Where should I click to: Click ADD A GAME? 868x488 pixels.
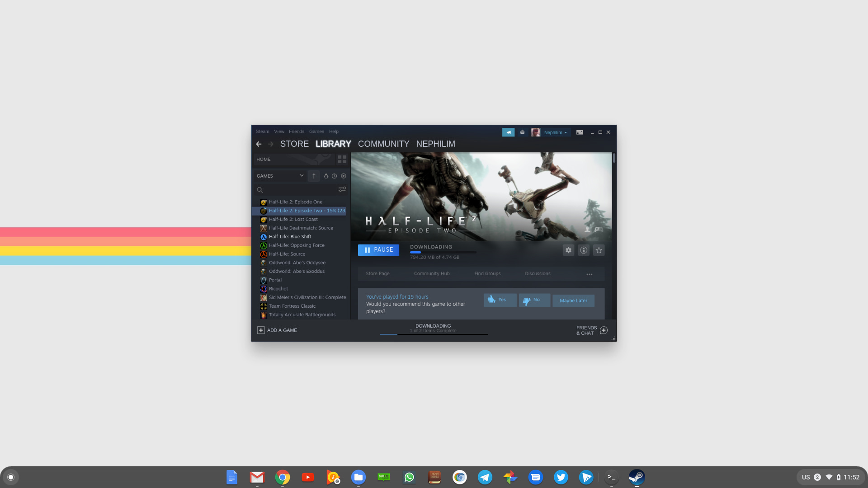click(x=277, y=330)
